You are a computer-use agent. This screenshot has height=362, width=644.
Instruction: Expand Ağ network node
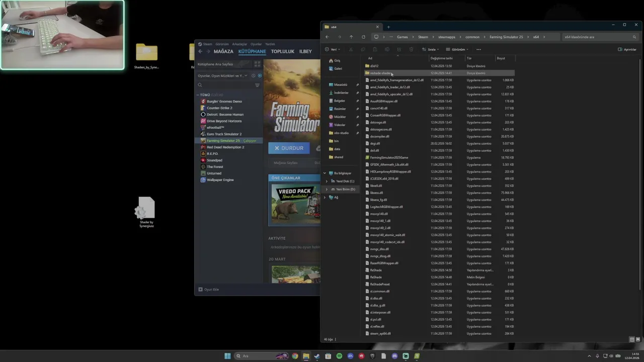click(325, 197)
